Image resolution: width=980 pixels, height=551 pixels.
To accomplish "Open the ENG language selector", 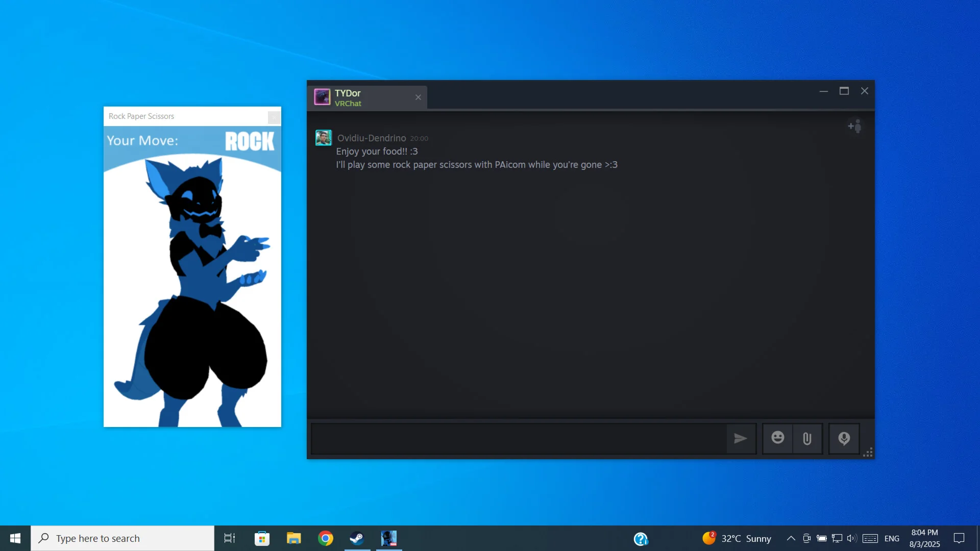I will (x=892, y=538).
